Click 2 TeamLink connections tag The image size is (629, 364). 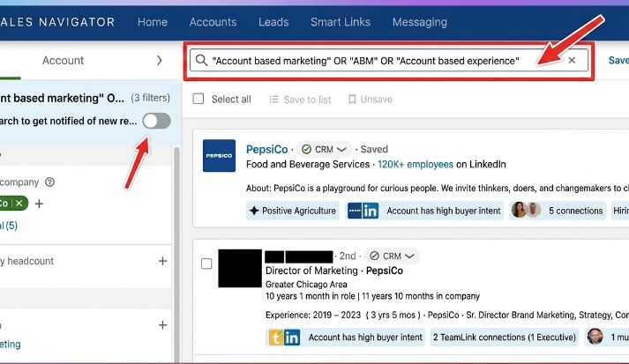coord(505,338)
